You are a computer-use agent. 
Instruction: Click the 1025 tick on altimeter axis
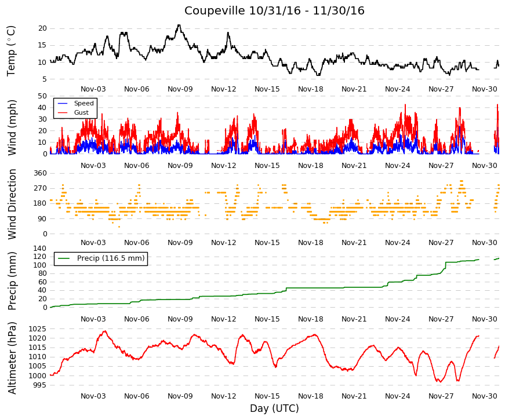37,329
